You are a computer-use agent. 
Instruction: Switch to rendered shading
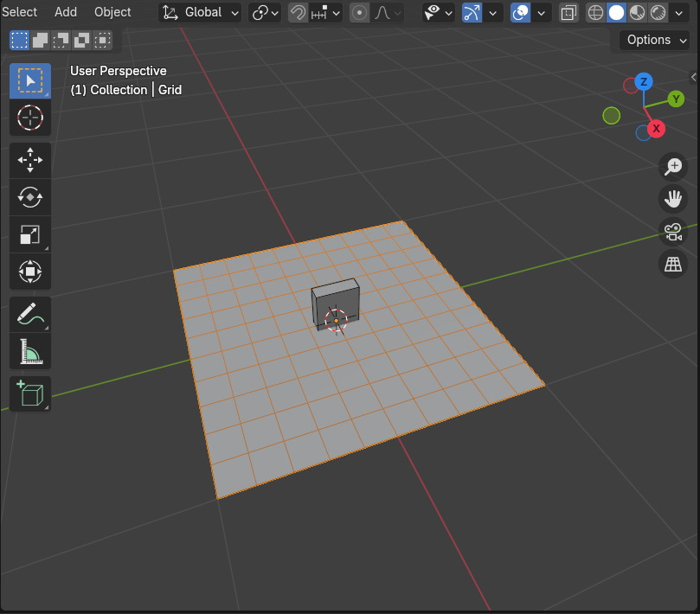658,13
